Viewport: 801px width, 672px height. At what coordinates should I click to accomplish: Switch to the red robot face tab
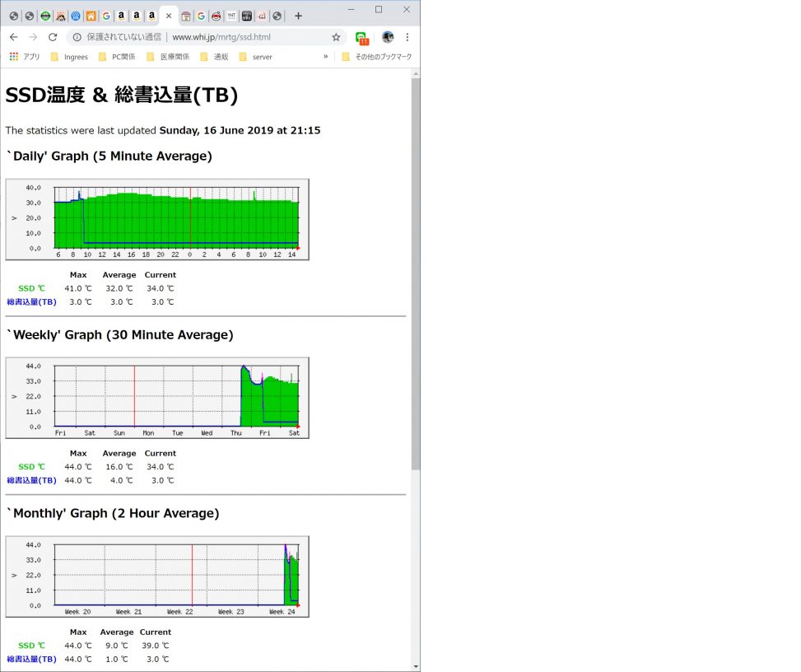click(x=216, y=16)
